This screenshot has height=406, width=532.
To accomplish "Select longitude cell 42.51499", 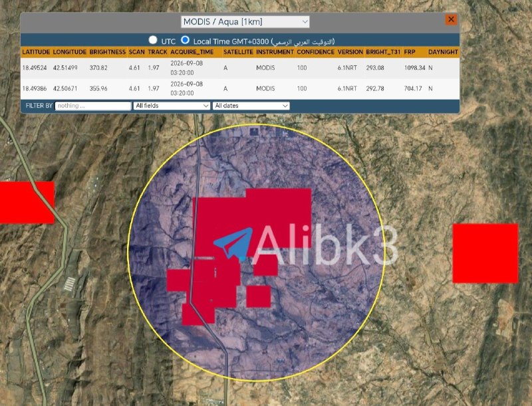I will pyautogui.click(x=65, y=68).
